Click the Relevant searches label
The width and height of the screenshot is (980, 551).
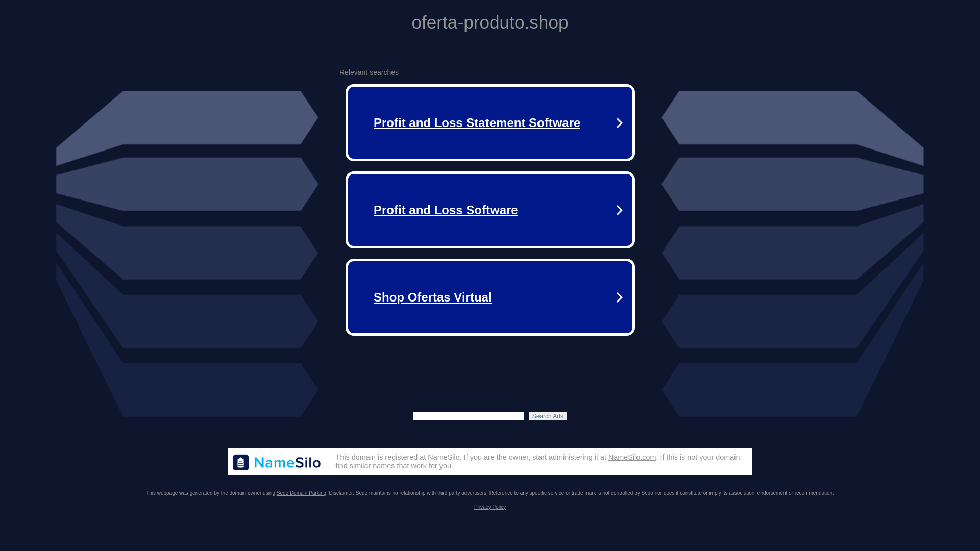[369, 72]
